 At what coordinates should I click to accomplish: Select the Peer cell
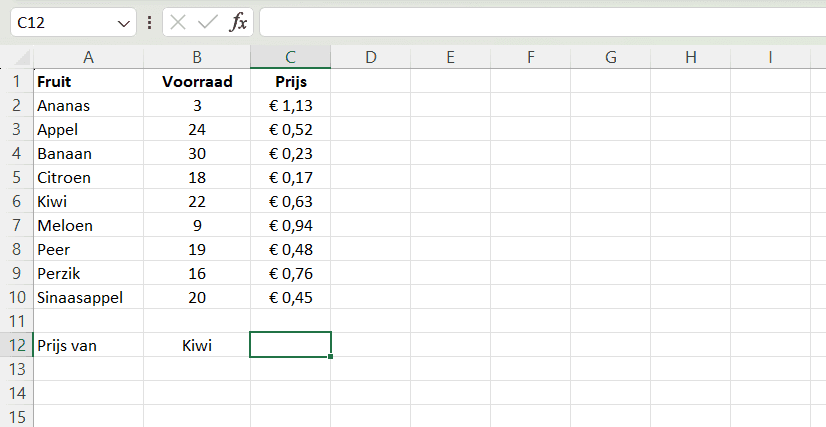tap(88, 249)
